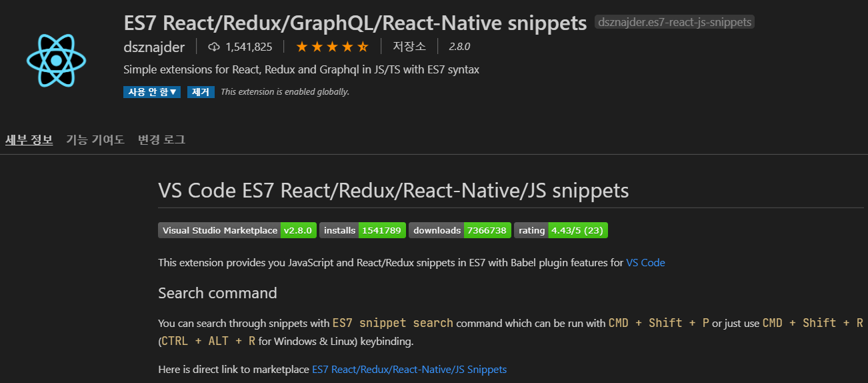Click the extension description Simple extensions for React
Image resolution: width=868 pixels, height=383 pixels.
(301, 69)
